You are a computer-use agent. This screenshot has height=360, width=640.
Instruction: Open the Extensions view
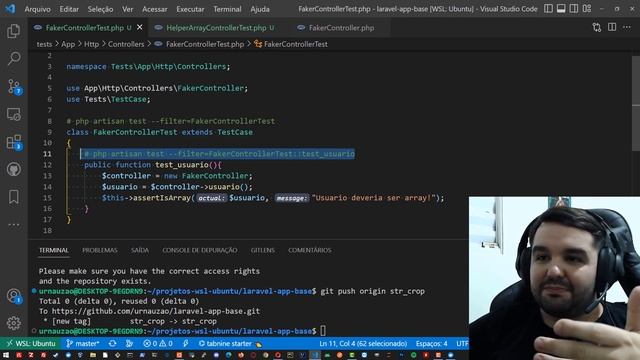pos(13,142)
